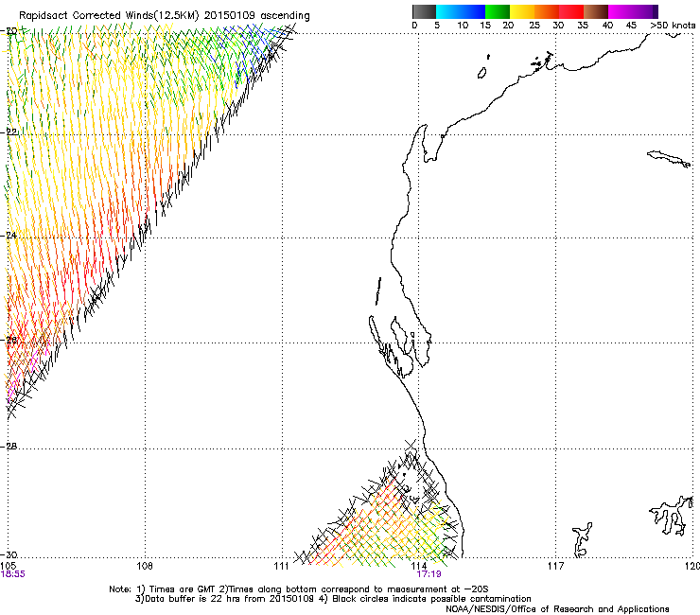
Task: Select the red 30–35 knots legend swatch
Action: [x=571, y=11]
